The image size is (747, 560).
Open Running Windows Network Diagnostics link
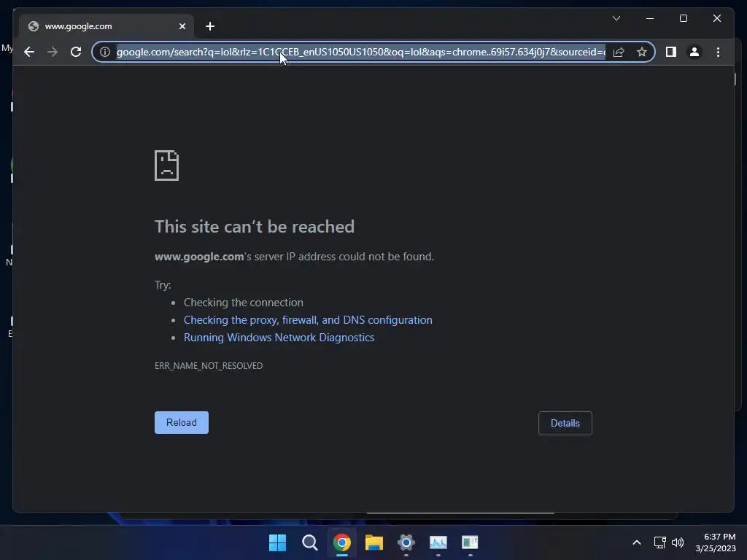pyautogui.click(x=279, y=338)
